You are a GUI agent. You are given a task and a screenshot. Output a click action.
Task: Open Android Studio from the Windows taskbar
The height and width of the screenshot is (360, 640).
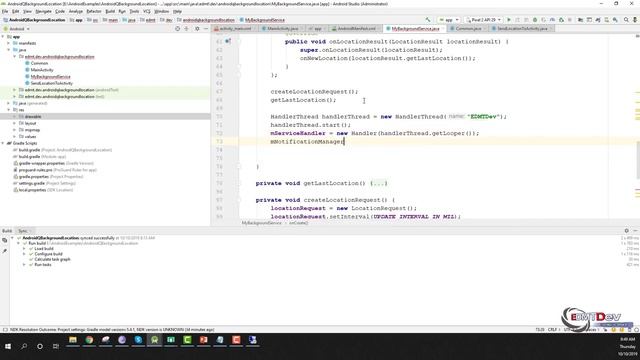click(155, 340)
